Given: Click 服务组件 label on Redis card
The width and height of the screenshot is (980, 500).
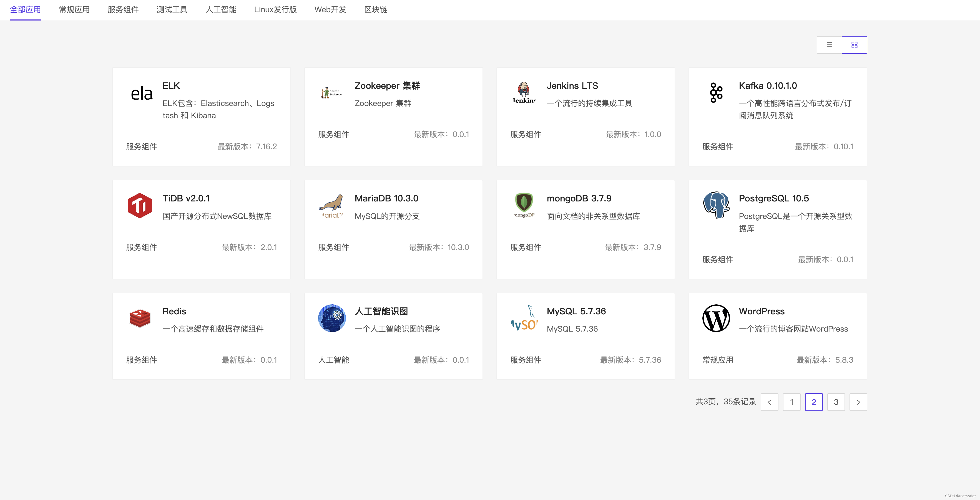Looking at the screenshot, I should pos(141,360).
